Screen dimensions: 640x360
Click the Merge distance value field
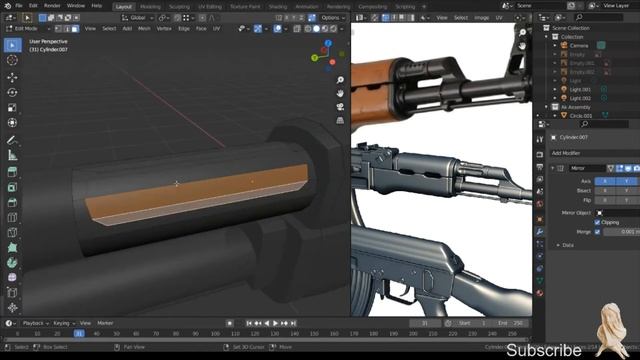(621, 231)
